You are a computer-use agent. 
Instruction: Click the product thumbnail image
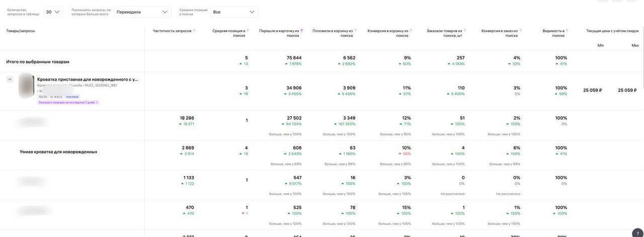(x=27, y=86)
